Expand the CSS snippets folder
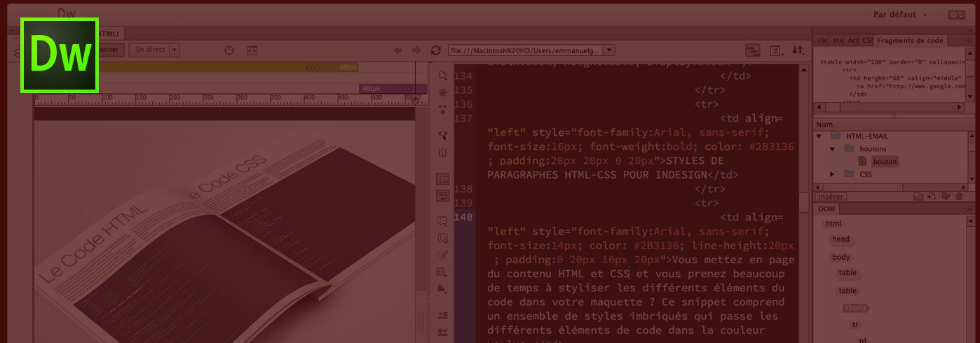 tap(833, 174)
